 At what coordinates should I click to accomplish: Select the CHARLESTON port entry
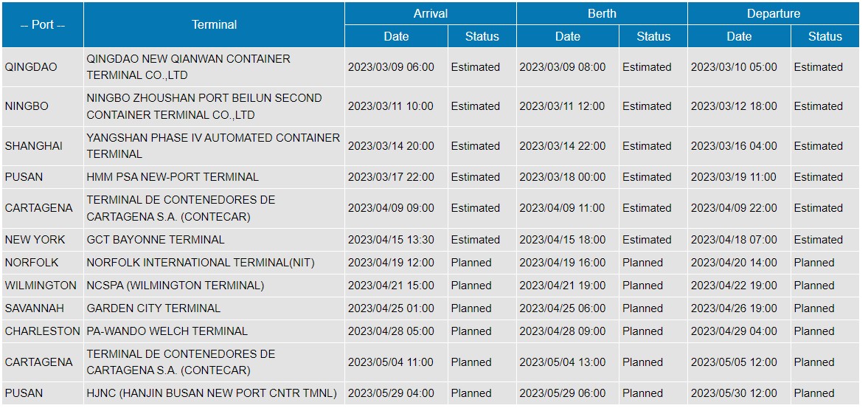click(x=42, y=331)
